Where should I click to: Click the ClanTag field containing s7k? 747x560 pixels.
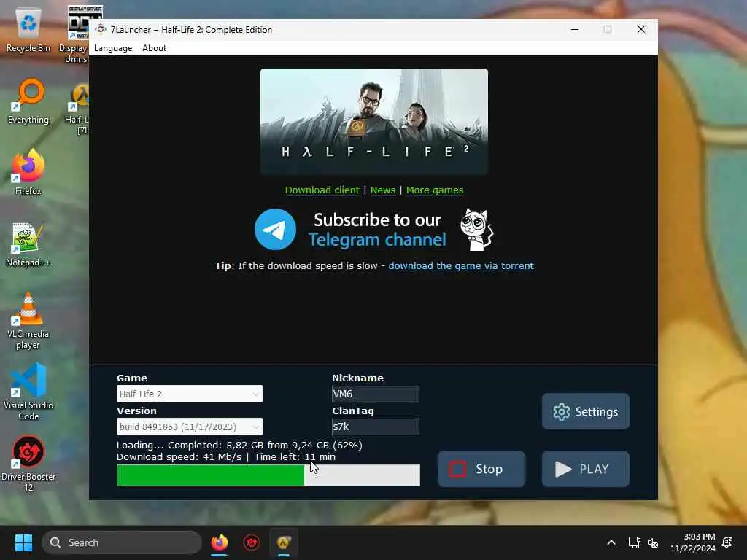tap(376, 427)
